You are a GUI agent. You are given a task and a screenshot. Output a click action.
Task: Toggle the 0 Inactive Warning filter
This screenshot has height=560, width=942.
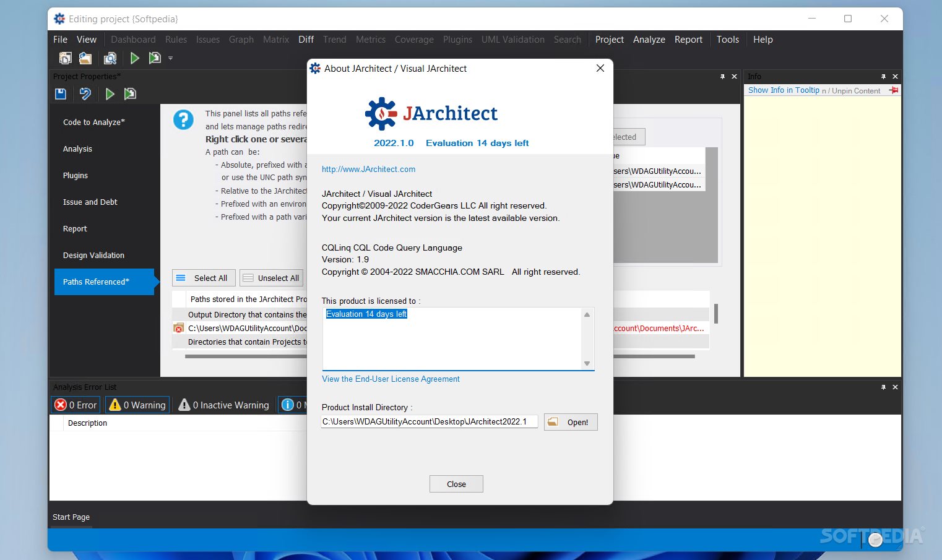tap(224, 405)
